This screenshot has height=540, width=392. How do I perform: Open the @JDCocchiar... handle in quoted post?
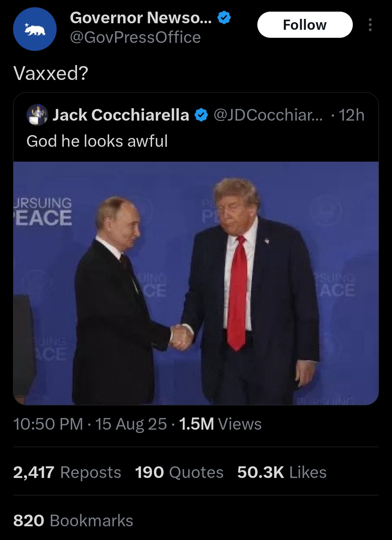tap(268, 115)
